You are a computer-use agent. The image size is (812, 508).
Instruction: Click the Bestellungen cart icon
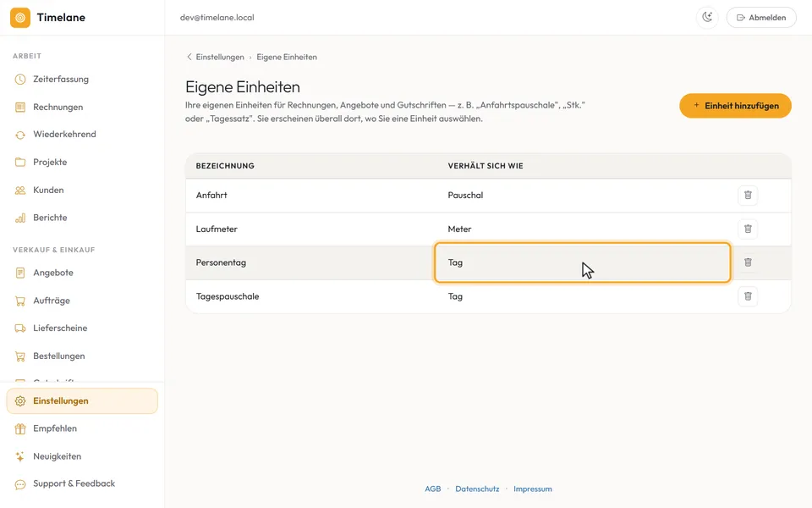point(20,356)
